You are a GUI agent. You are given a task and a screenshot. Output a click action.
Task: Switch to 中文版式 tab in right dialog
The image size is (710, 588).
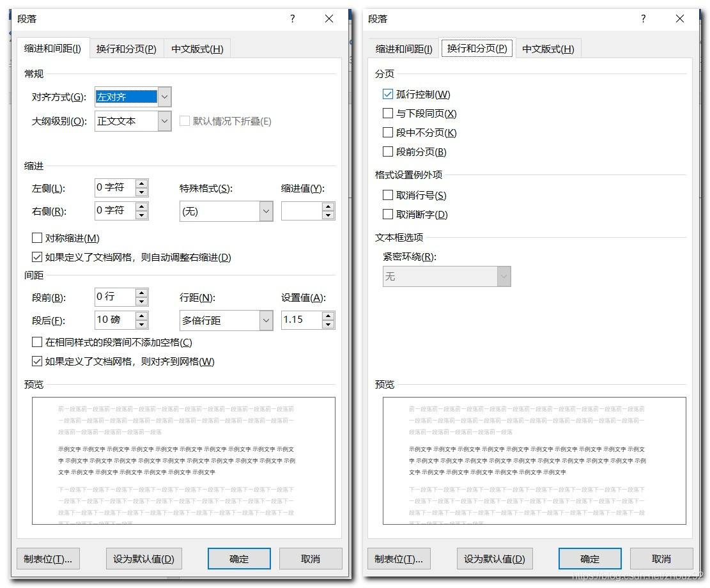pyautogui.click(x=548, y=49)
